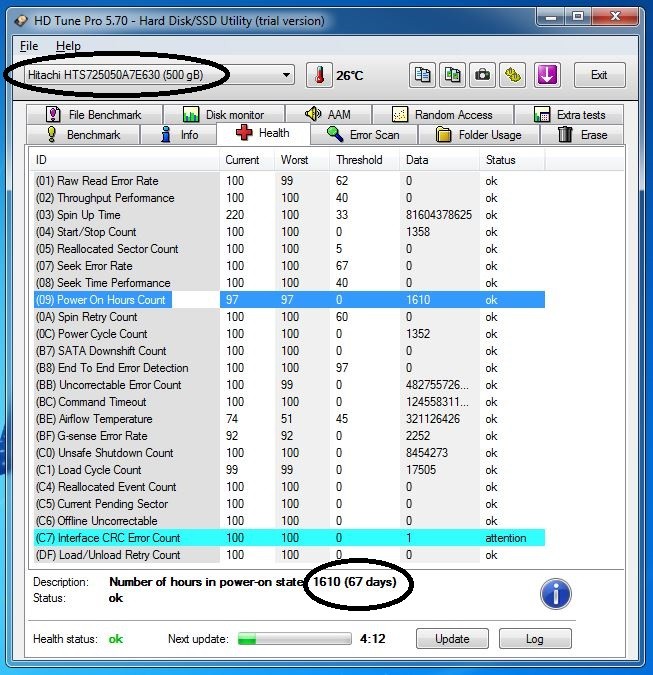The width and height of the screenshot is (653, 675).
Task: Open the Help menu
Action: 68,46
